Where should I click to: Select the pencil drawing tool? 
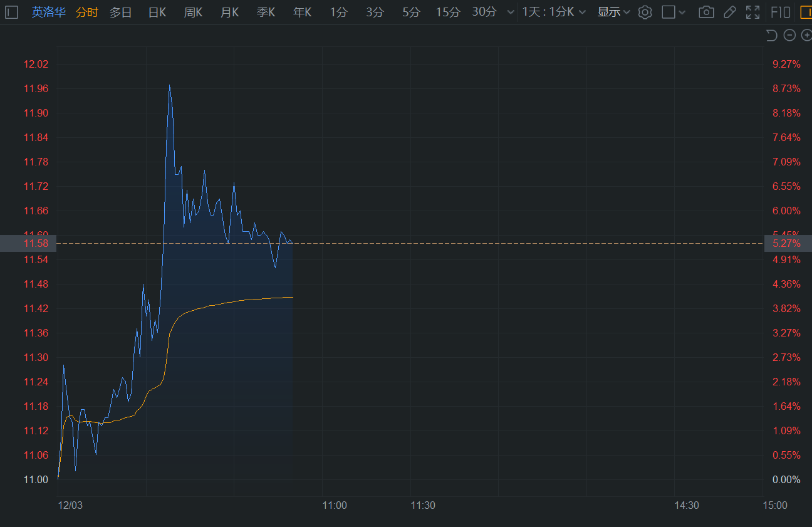[729, 12]
